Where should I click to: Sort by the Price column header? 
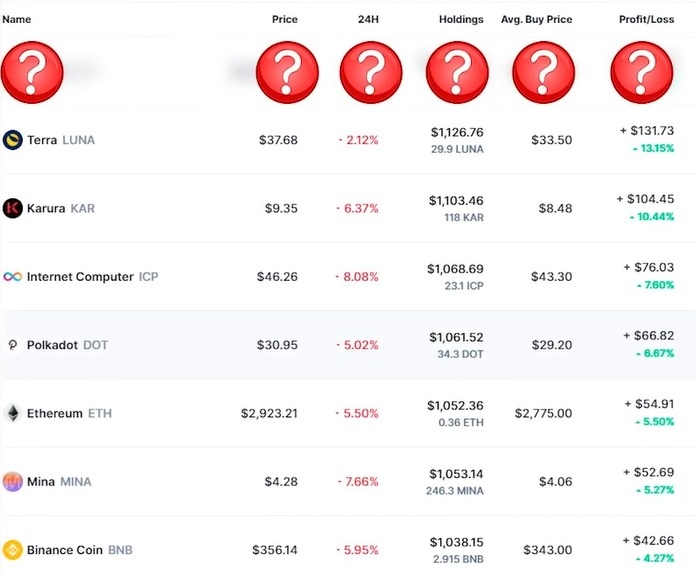(x=284, y=19)
